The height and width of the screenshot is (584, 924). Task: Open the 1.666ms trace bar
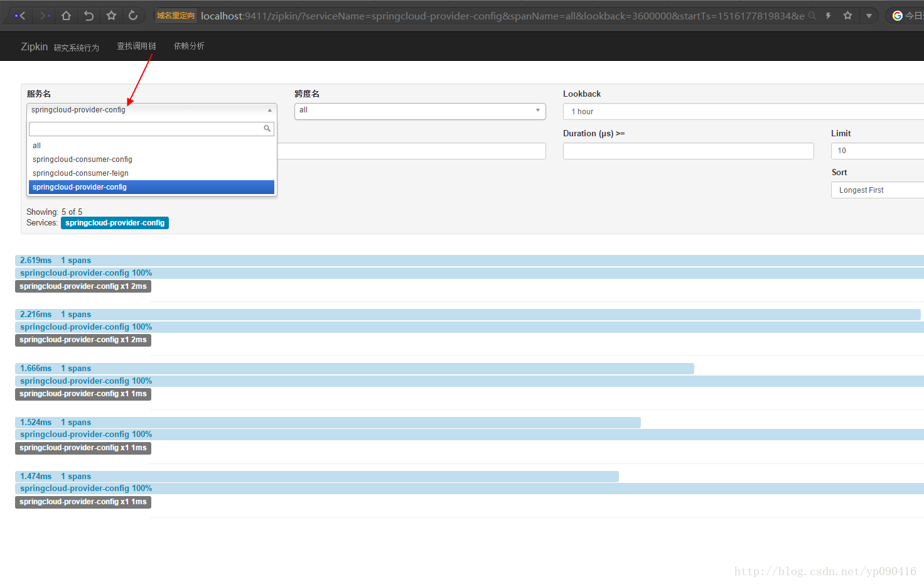click(x=355, y=369)
